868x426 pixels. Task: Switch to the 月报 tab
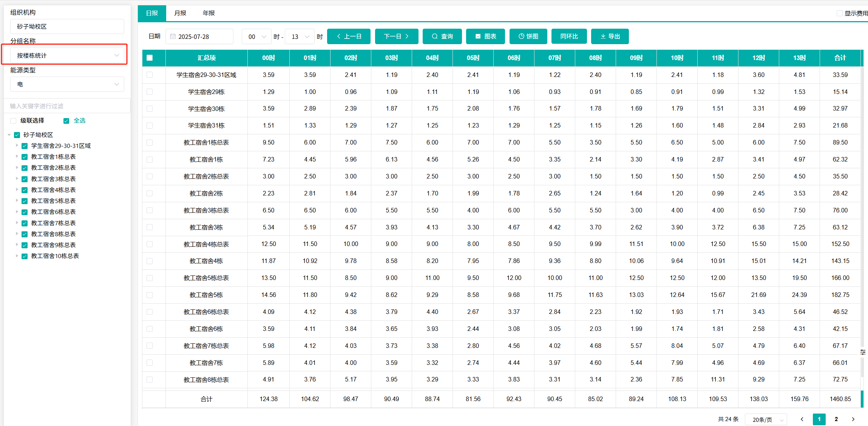coord(180,13)
